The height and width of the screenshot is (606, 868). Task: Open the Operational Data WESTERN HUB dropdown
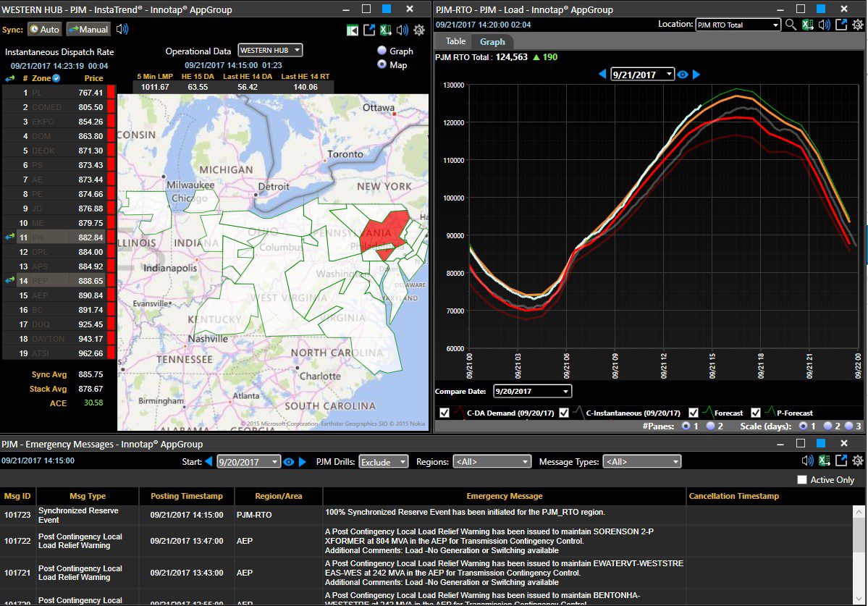pos(270,51)
